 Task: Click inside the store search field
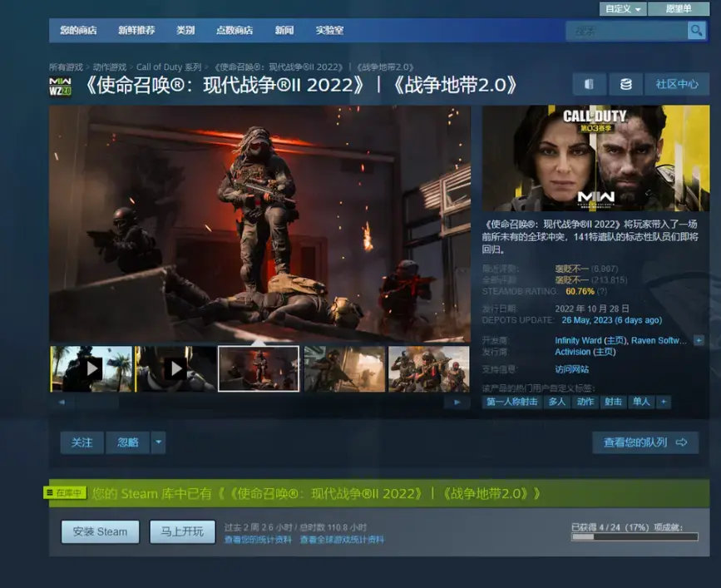point(626,31)
